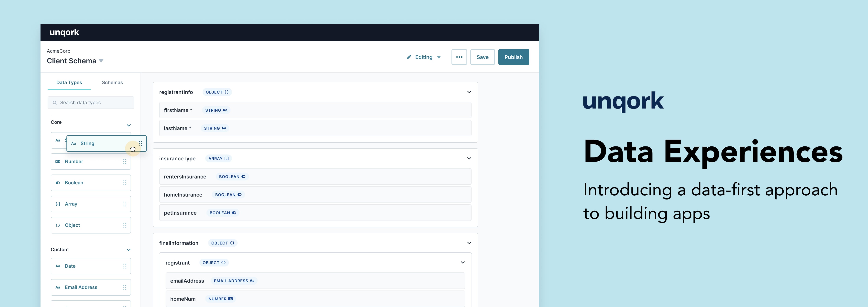The image size is (868, 307).
Task: Select the Boolean data type
Action: [x=91, y=183]
